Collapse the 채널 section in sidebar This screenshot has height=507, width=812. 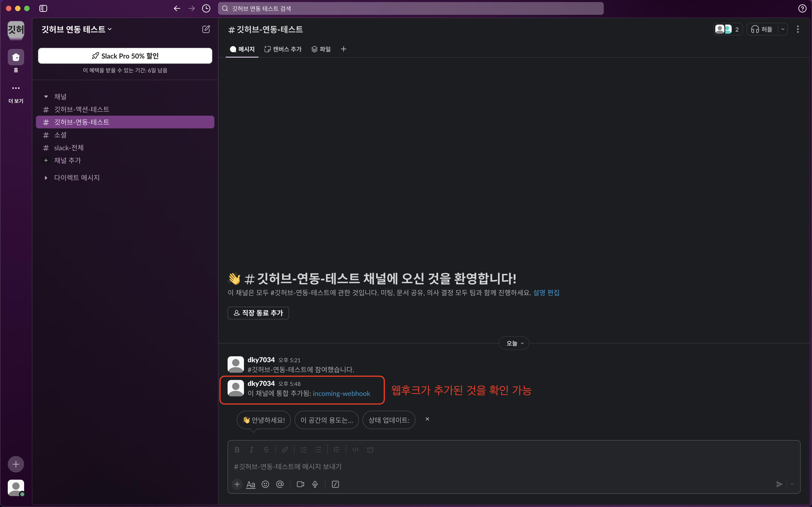46,97
